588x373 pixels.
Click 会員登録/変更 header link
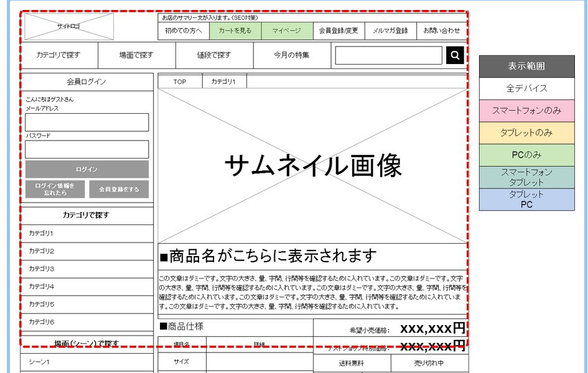[x=338, y=30]
